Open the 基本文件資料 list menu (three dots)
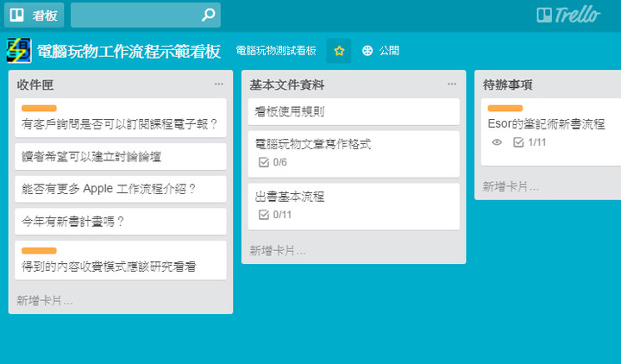This screenshot has height=364, width=621. [451, 84]
